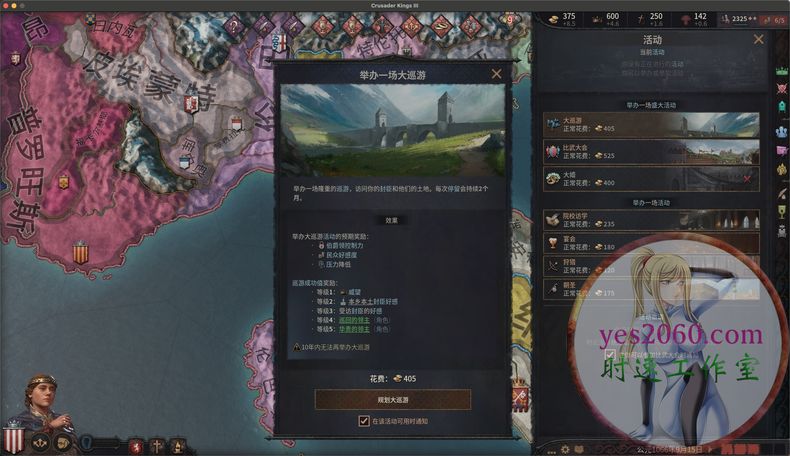Close the grand tour dialog window
Image resolution: width=790 pixels, height=456 pixels.
point(496,74)
